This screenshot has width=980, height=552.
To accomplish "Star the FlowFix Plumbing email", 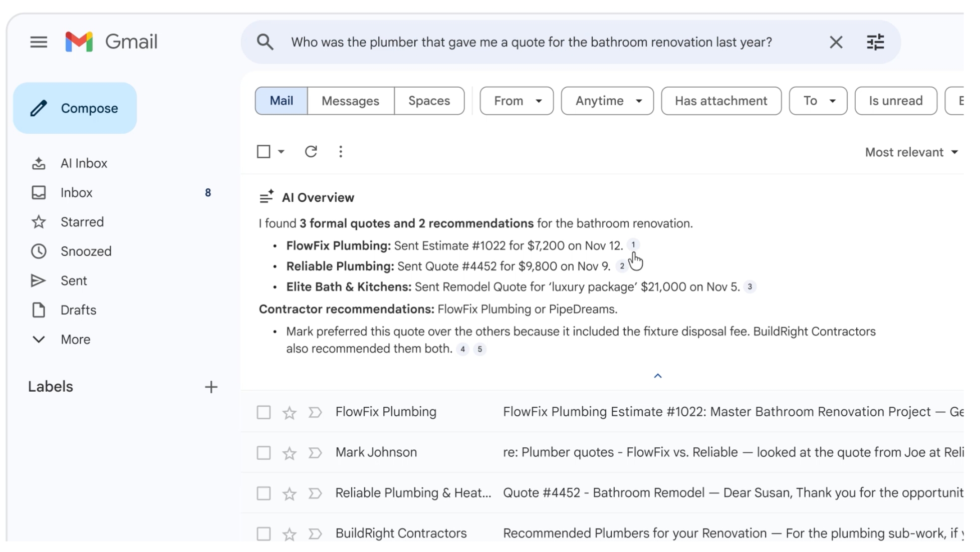I will pos(289,413).
